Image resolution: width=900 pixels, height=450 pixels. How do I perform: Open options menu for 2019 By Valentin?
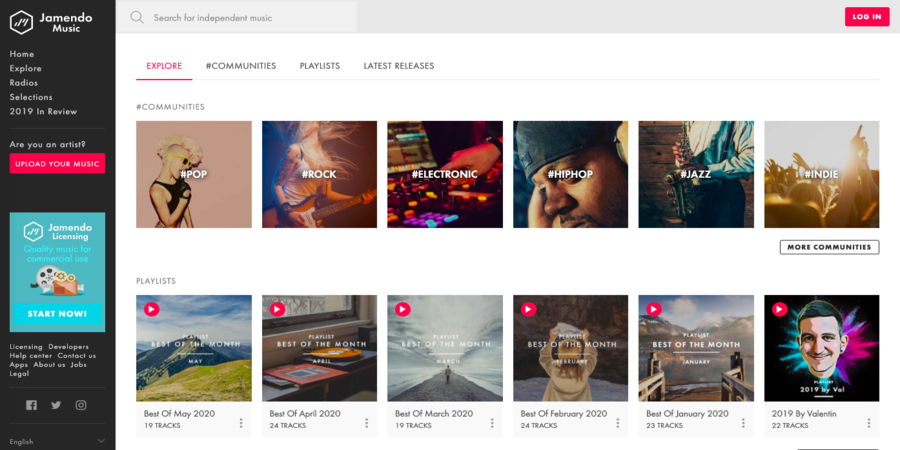coord(869,423)
